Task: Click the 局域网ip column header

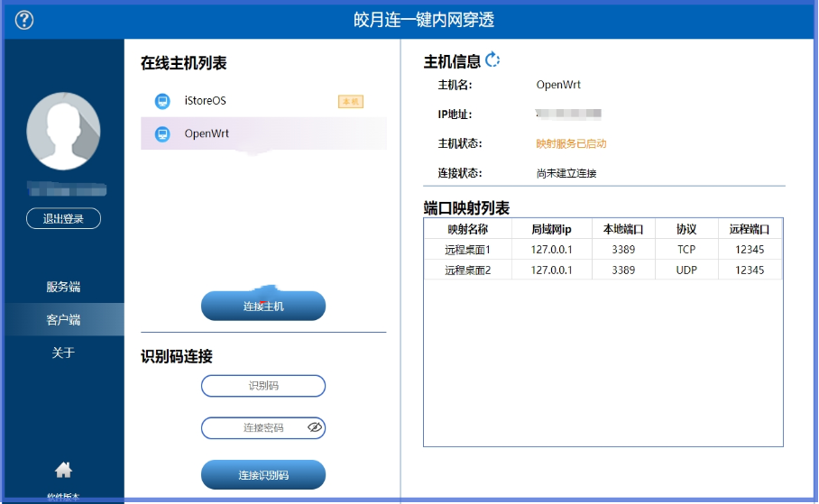Action: click(552, 229)
